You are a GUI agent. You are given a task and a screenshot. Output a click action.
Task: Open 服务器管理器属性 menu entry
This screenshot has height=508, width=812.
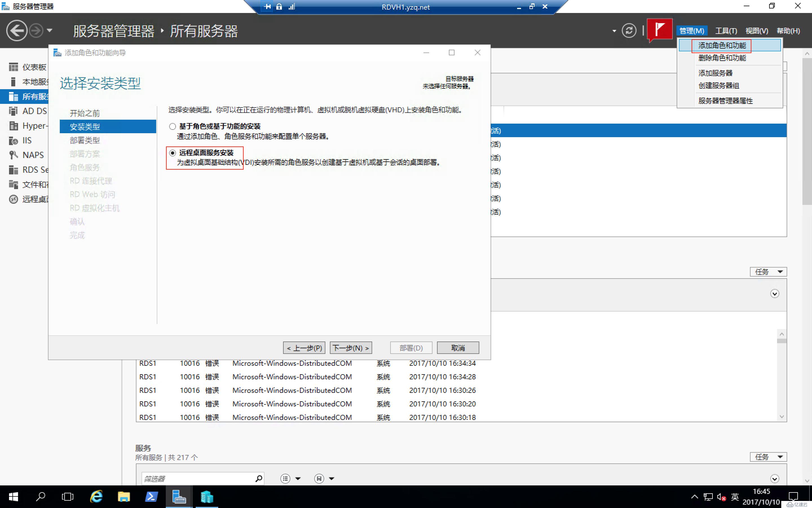[x=730, y=101]
